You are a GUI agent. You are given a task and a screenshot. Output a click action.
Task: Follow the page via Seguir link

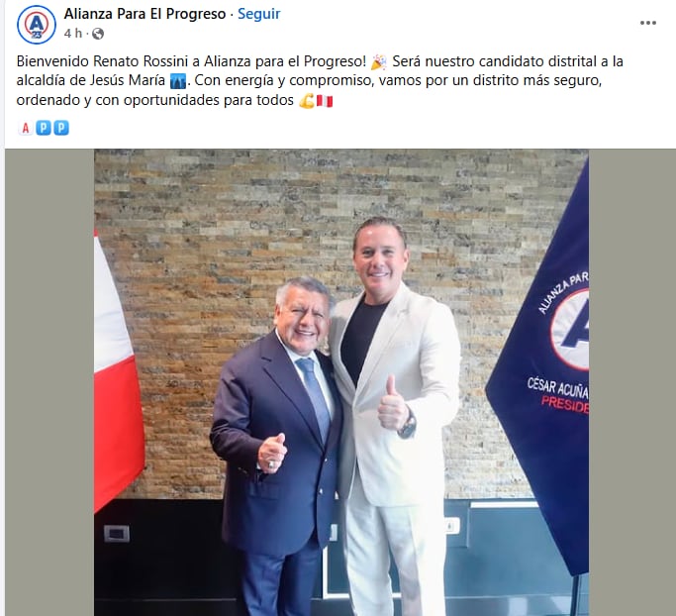click(258, 14)
